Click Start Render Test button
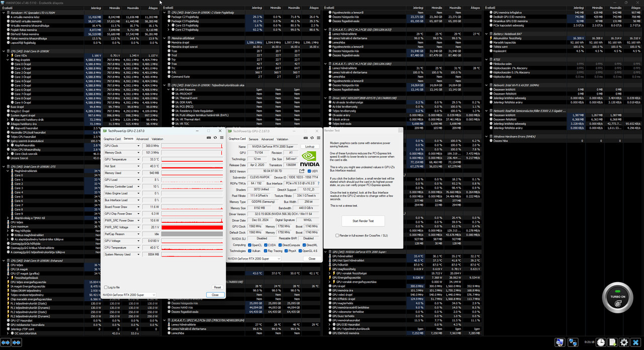The image size is (644, 350). (x=363, y=221)
